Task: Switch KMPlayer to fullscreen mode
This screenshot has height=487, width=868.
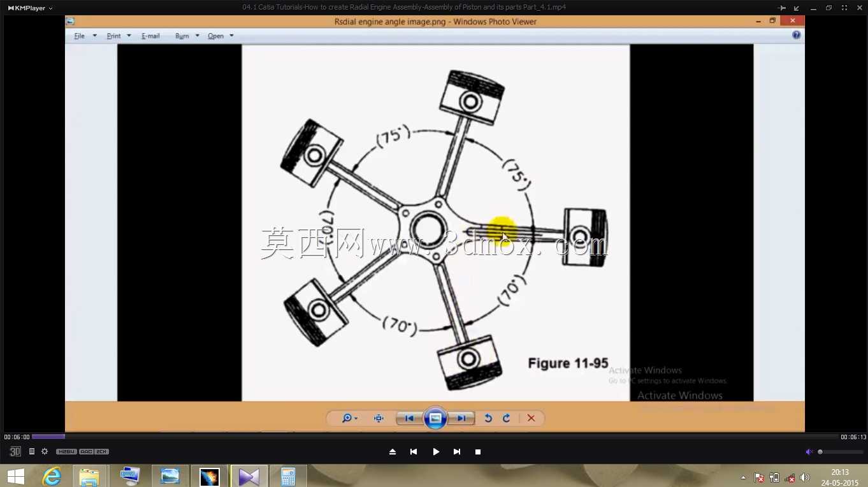Action: (x=844, y=8)
